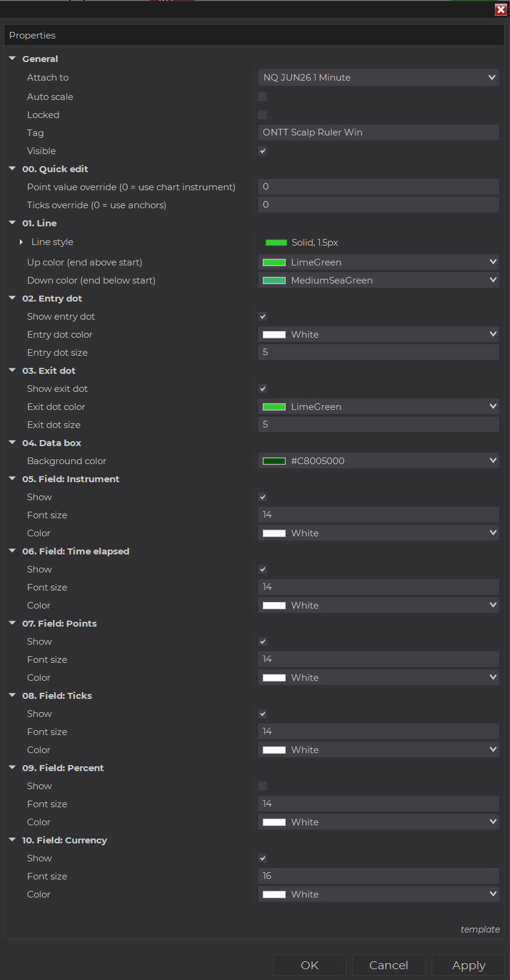Toggle Show under Field: Instrument
The image size is (510, 980).
click(263, 497)
